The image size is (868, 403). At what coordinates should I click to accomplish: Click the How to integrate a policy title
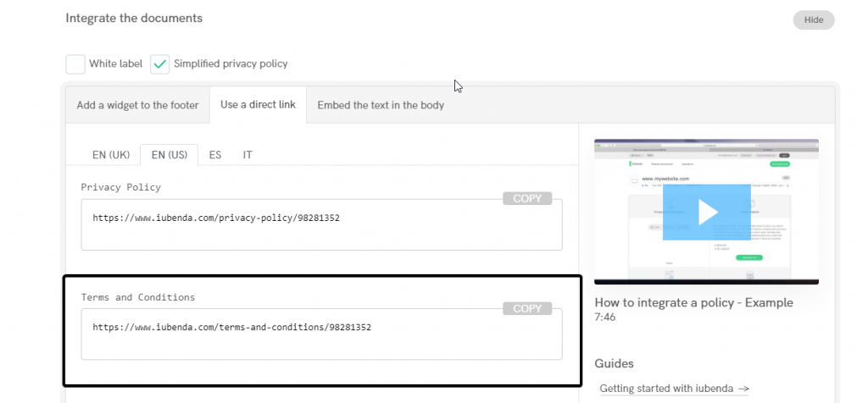[693, 302]
